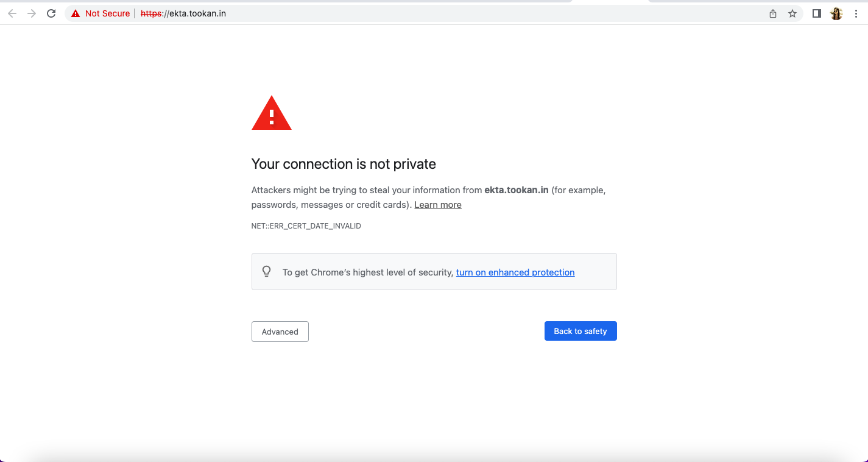The width and height of the screenshot is (868, 462).
Task: Toggle the browser side panel
Action: pos(817,13)
